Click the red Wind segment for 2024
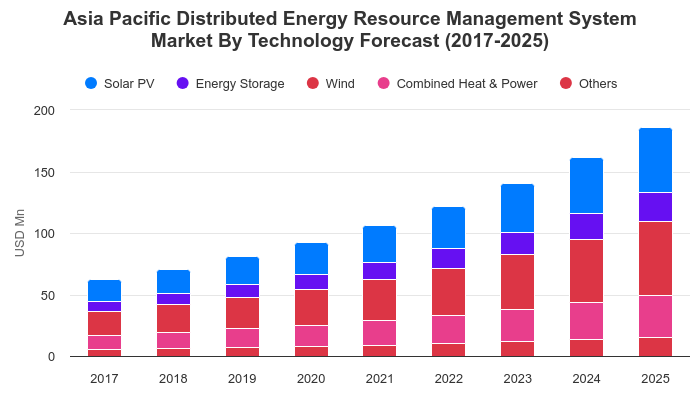The height and width of the screenshot is (400, 700). [x=586, y=271]
